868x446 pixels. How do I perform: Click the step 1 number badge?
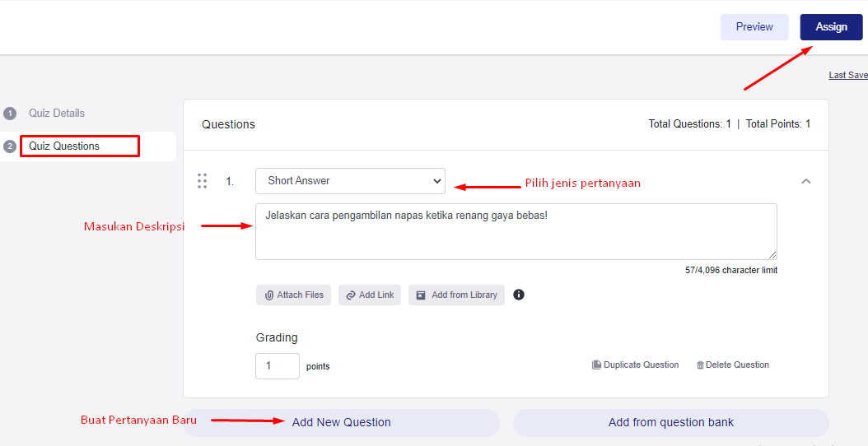pos(10,114)
